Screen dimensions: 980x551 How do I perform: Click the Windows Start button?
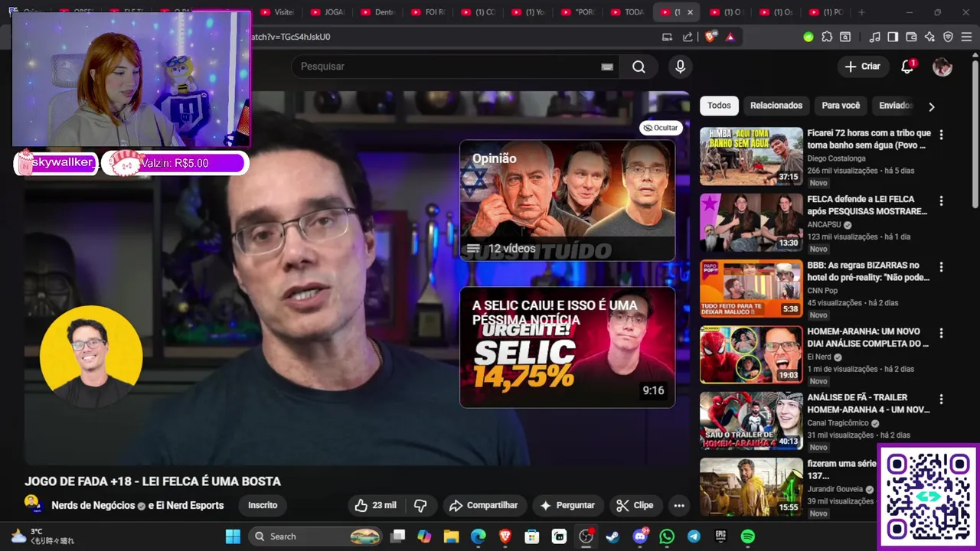233,536
